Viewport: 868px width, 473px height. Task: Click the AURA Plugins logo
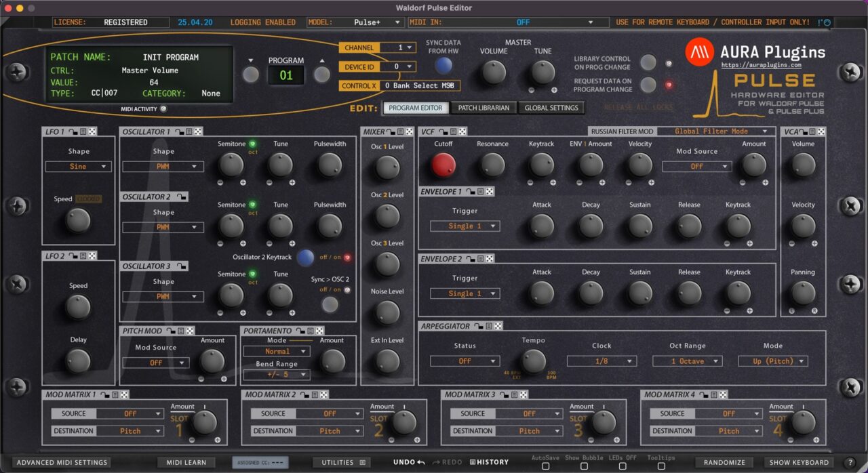point(699,52)
